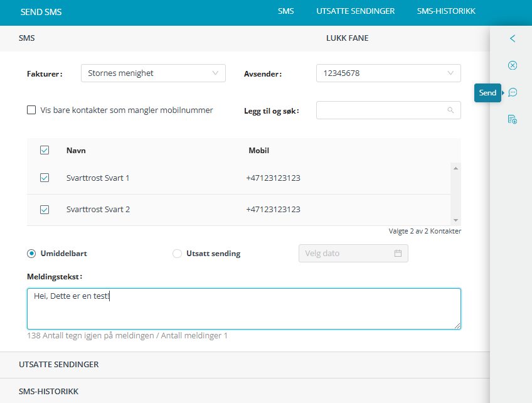Image resolution: width=532 pixels, height=403 pixels.
Task: Select the Utsatt sending radio option
Action: [178, 254]
